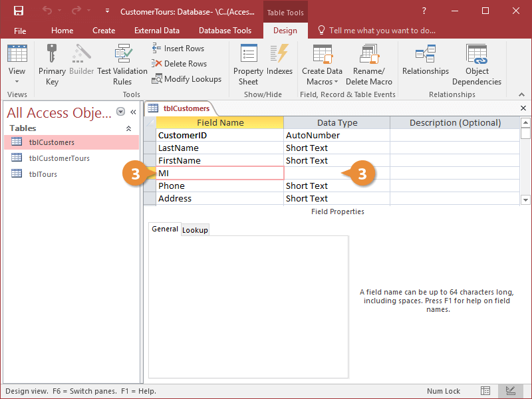Click the Undo arrow icon
The height and width of the screenshot is (399, 532).
click(47, 11)
